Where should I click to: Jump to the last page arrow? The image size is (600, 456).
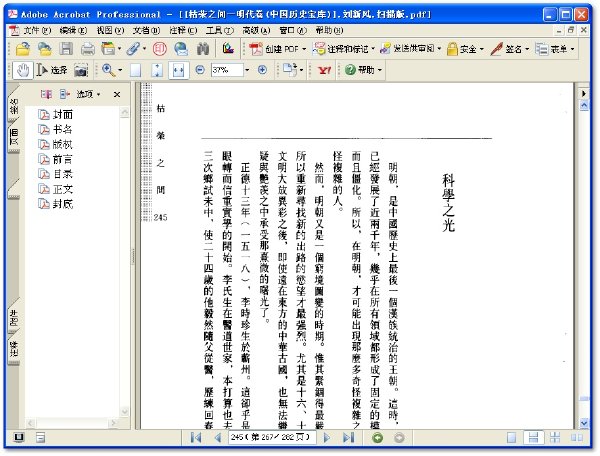click(x=348, y=437)
